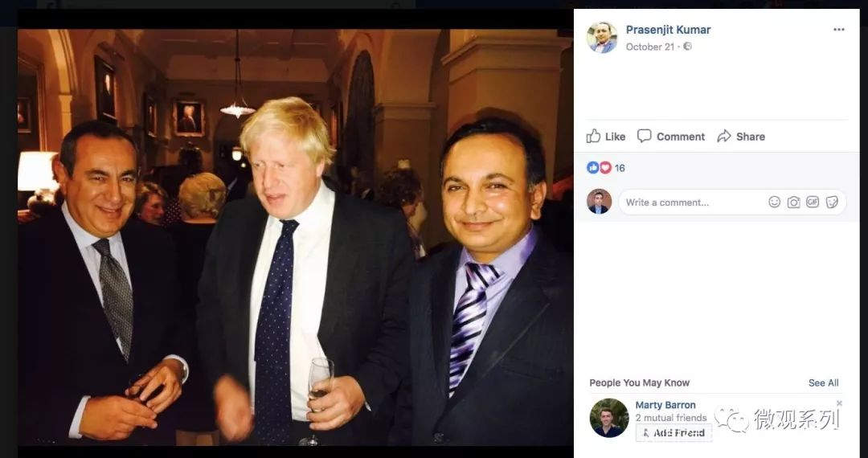The height and width of the screenshot is (458, 868).
Task: Open Marty Barron's profile picture
Action: [608, 418]
